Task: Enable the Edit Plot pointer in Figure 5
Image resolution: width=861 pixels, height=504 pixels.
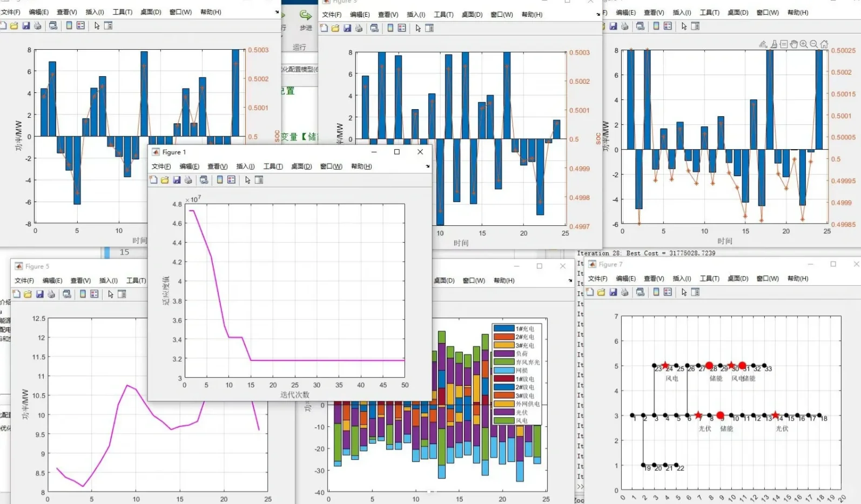Action: click(111, 294)
